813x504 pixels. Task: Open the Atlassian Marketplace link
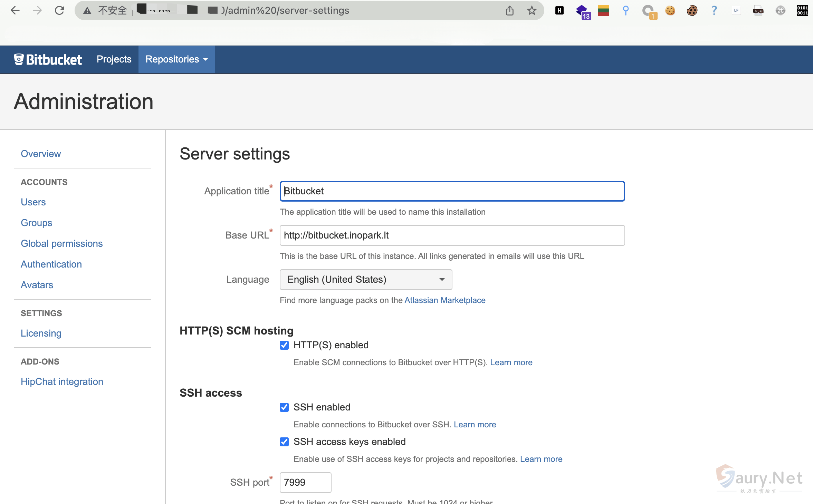445,300
